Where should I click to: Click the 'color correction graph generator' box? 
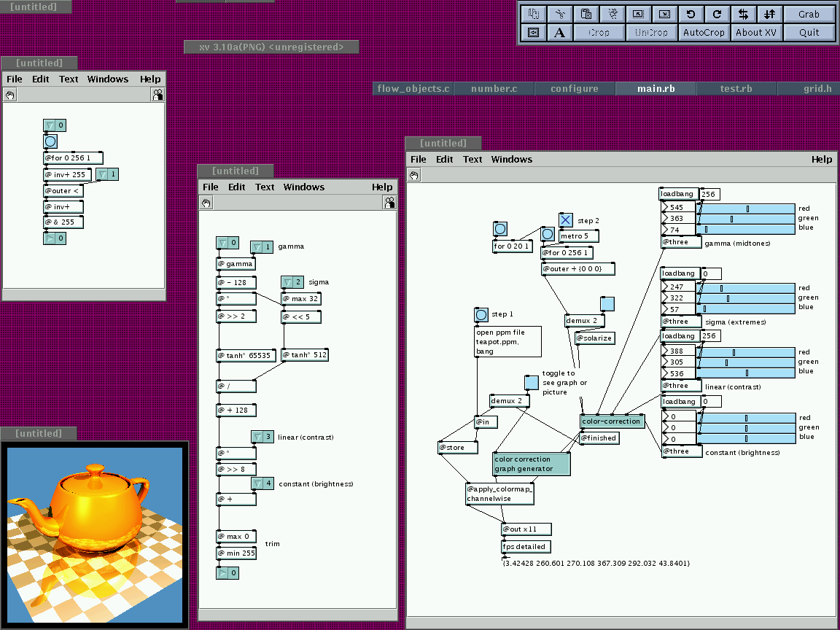click(x=531, y=464)
